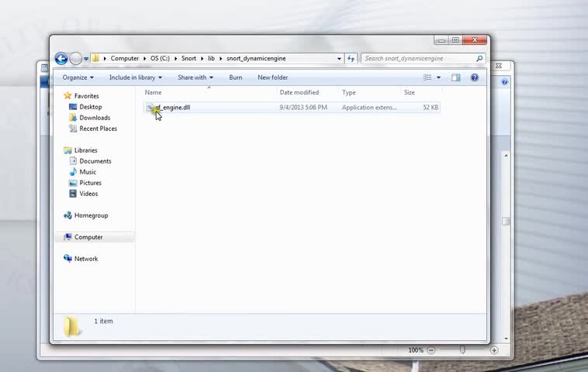
Task: Click the 52 KB size cell
Action: (x=431, y=108)
